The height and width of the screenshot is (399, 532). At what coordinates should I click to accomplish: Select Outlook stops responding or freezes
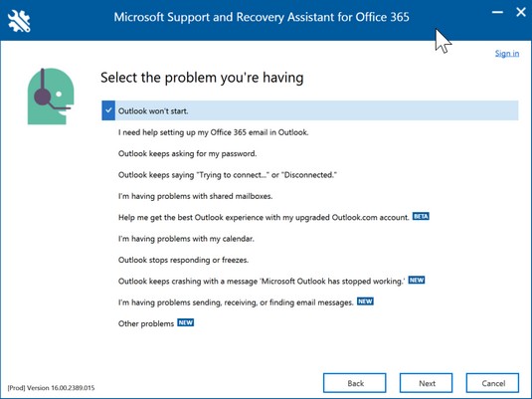coord(183,260)
